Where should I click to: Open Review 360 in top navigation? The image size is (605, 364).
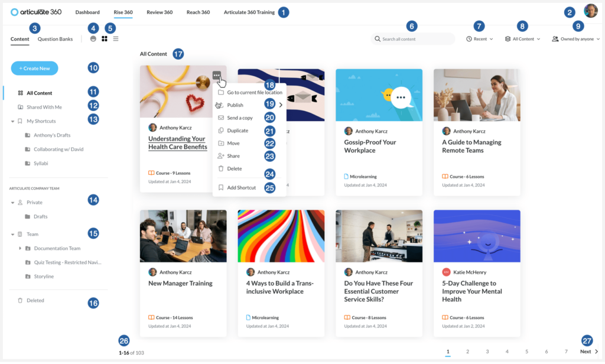click(160, 12)
